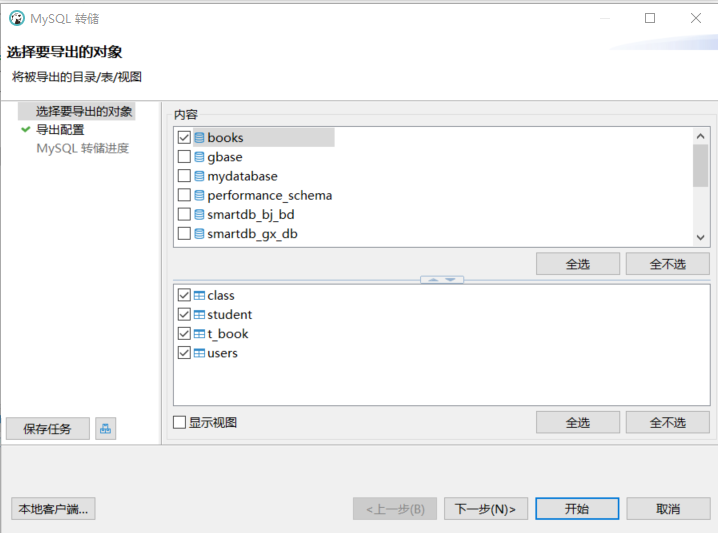This screenshot has width=718, height=533.
Task: Select the 选择要导出的对象 wizard step
Action: click(84, 111)
